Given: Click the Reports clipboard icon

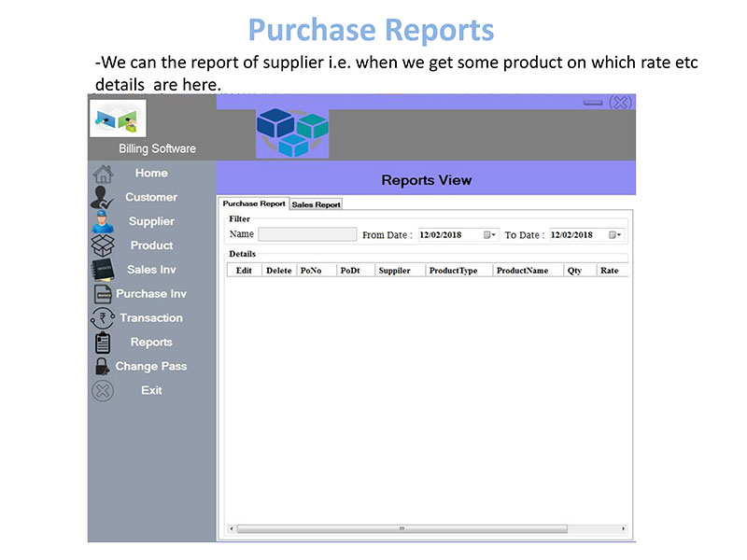Looking at the screenshot, I should pyautogui.click(x=103, y=343).
